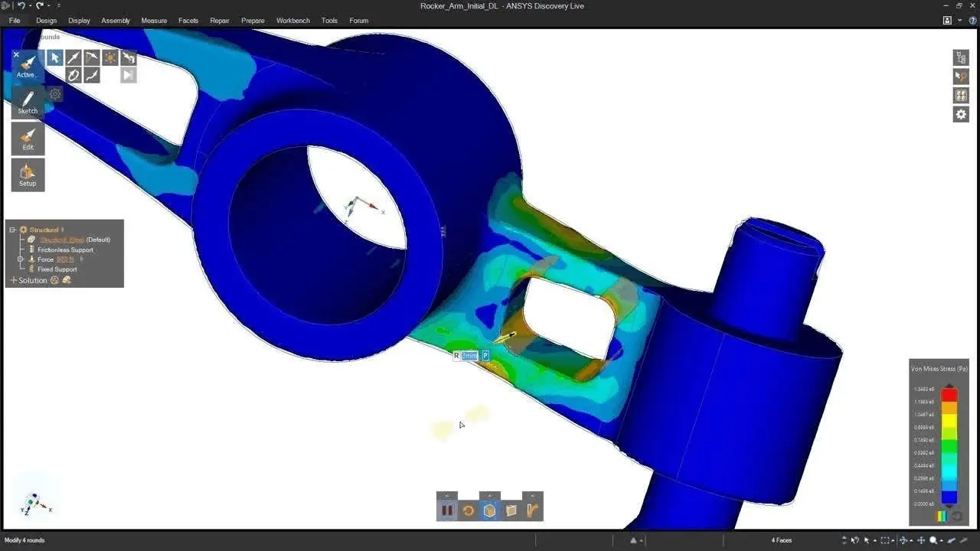Click the rainbow legend color icon
Screen dimensions: 980x551
click(x=942, y=517)
